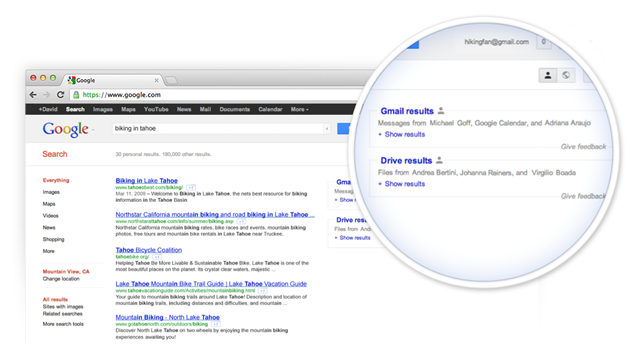
Task: Click Mountain View, CA location text
Action: 66,272
